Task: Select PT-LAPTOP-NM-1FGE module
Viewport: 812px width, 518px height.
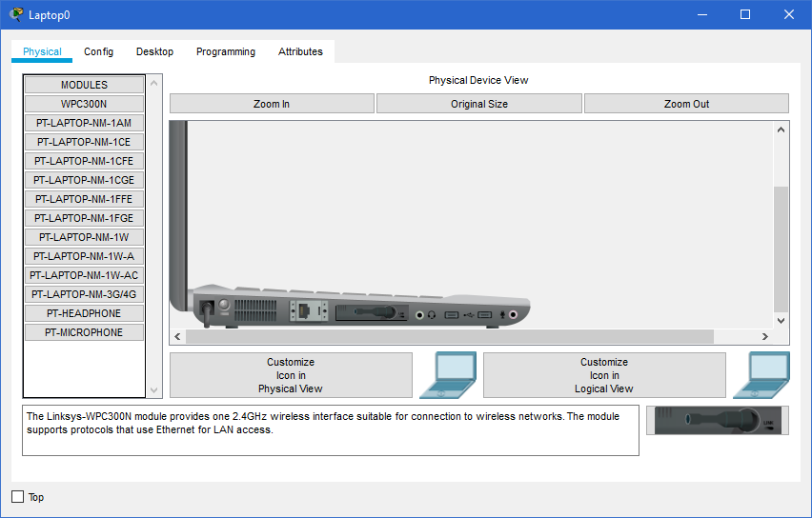Action: click(84, 218)
